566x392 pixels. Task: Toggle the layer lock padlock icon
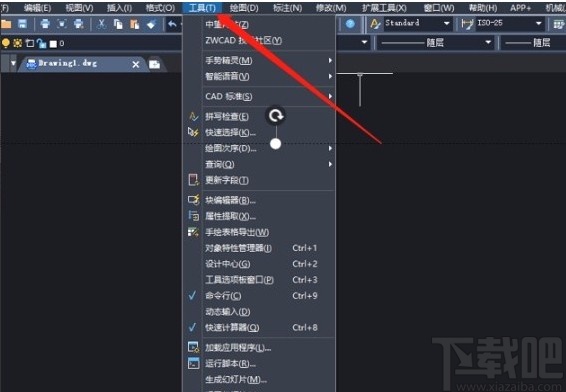tap(42, 44)
